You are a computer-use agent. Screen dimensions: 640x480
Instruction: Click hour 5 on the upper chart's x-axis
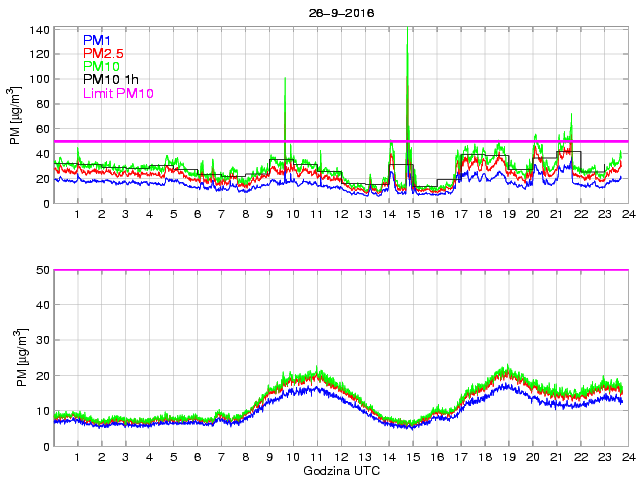tap(173, 214)
